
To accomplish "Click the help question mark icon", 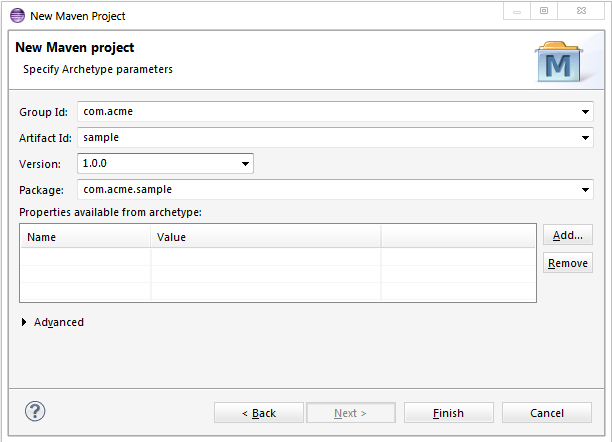I will point(35,411).
